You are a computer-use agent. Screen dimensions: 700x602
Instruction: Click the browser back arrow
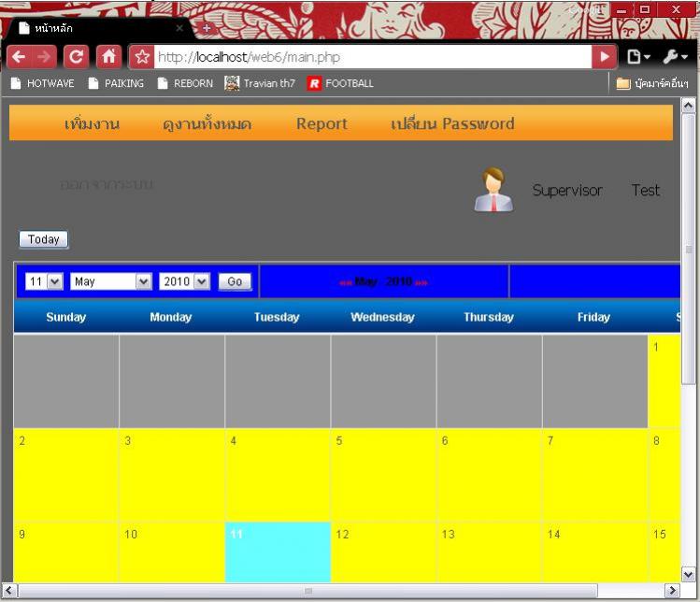19,57
